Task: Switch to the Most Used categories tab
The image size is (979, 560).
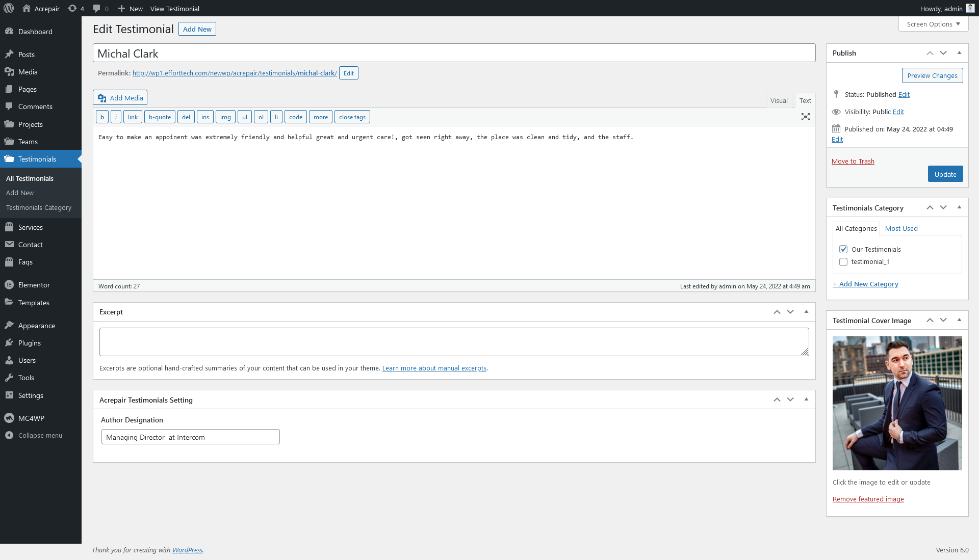Action: [901, 228]
